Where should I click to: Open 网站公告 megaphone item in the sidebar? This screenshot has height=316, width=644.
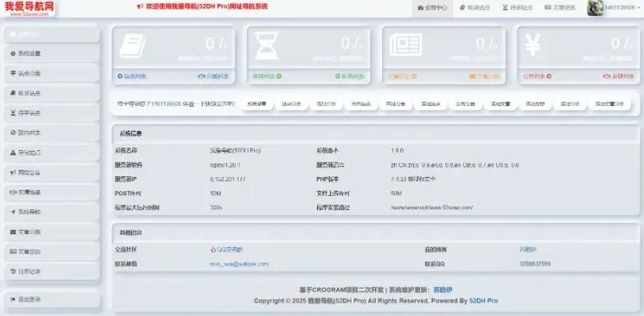tap(51, 172)
